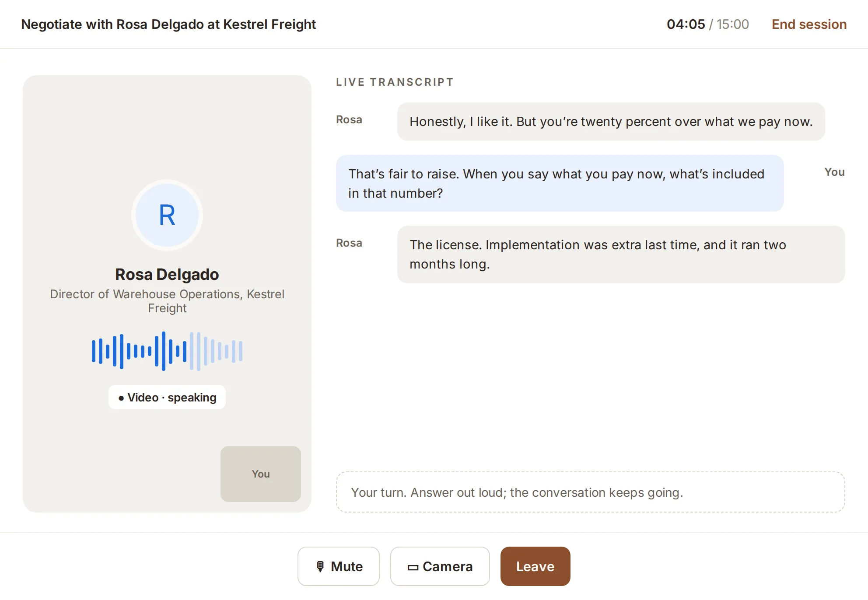Click the Video · speaking status badge
868x600 pixels.
click(167, 397)
